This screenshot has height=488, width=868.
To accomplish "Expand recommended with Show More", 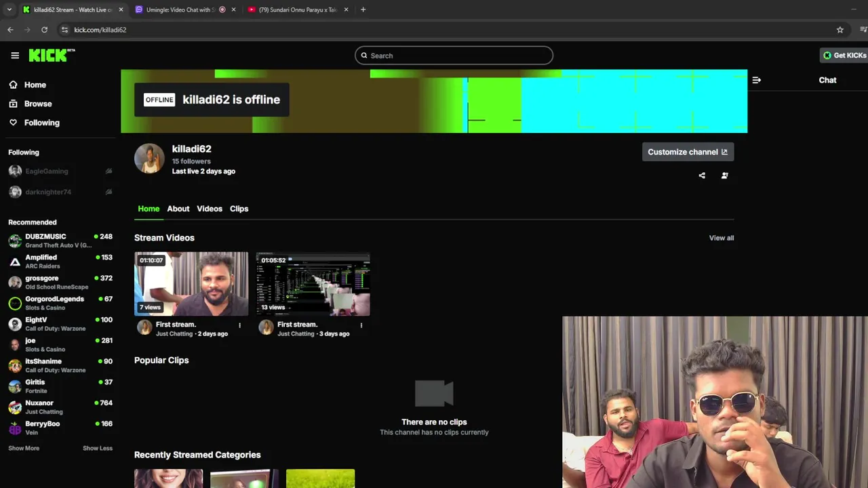I will point(24,448).
